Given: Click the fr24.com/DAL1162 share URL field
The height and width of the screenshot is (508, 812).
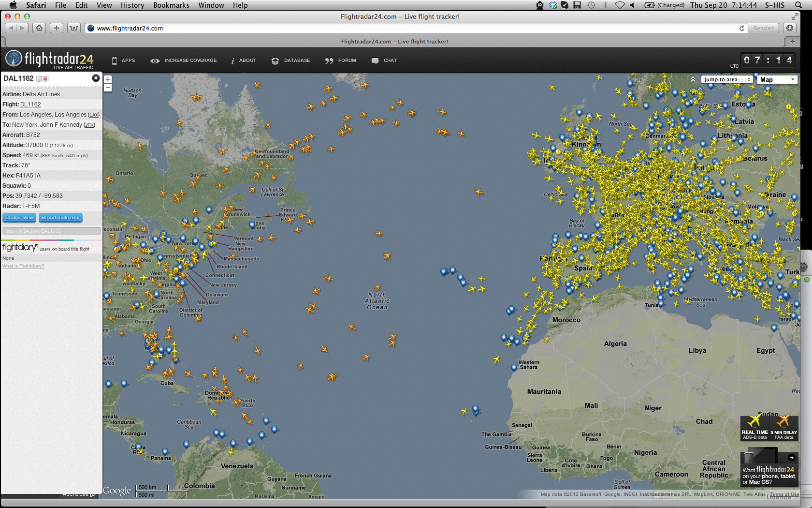Looking at the screenshot, I should click(51, 231).
